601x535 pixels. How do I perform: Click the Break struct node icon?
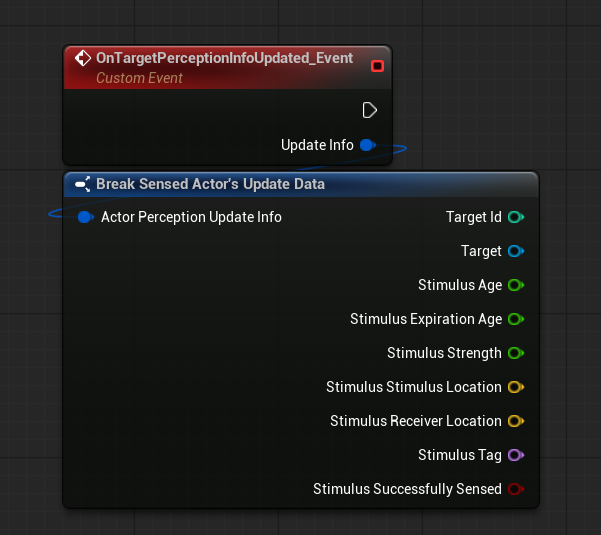(82, 184)
